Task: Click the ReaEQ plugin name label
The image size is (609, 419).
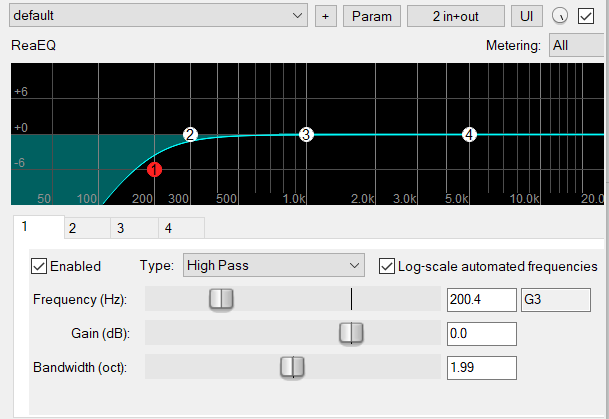Action: (33, 45)
